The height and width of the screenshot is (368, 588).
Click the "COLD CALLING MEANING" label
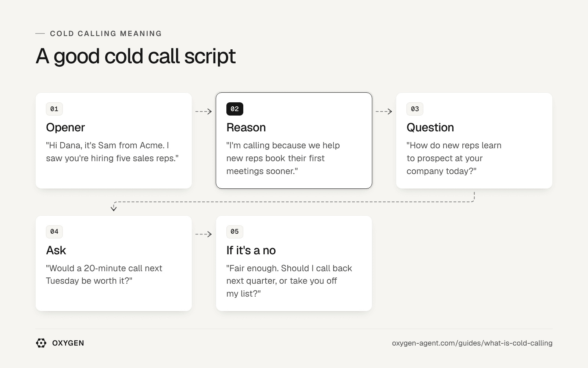pyautogui.click(x=106, y=33)
